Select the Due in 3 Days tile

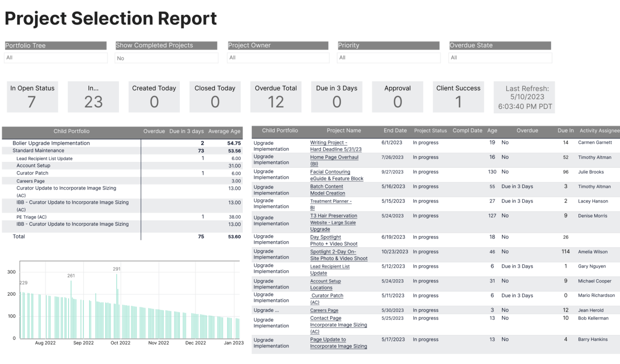pos(337,97)
